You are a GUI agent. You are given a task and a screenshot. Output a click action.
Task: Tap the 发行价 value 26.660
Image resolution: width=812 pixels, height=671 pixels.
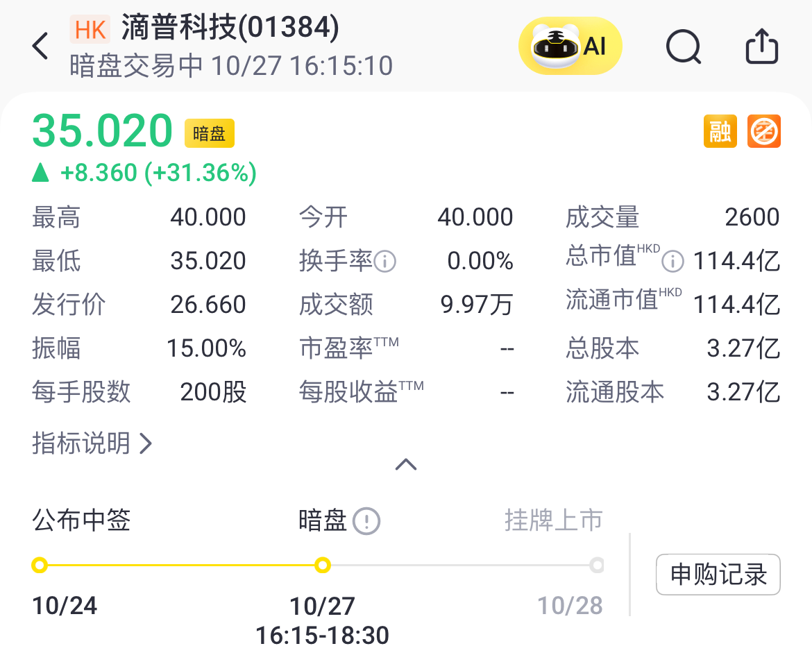click(x=208, y=305)
